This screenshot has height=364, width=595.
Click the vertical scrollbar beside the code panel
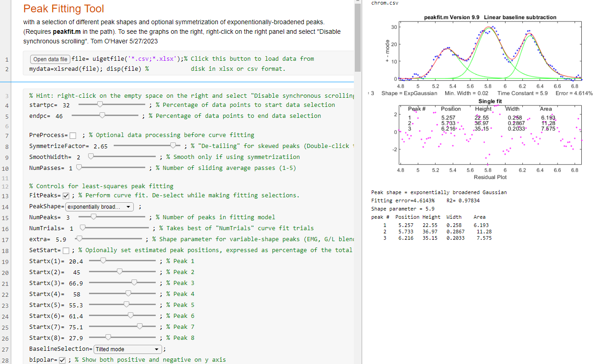[357, 37]
